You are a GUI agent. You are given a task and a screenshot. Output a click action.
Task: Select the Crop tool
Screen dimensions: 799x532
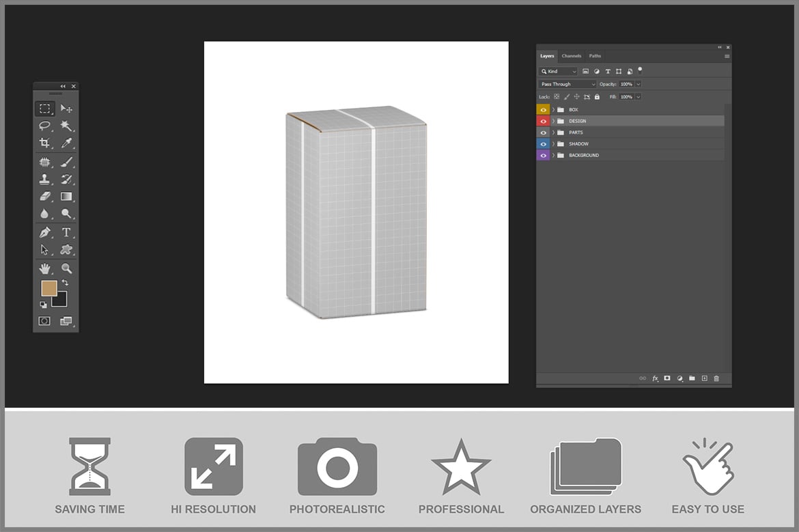[45, 143]
